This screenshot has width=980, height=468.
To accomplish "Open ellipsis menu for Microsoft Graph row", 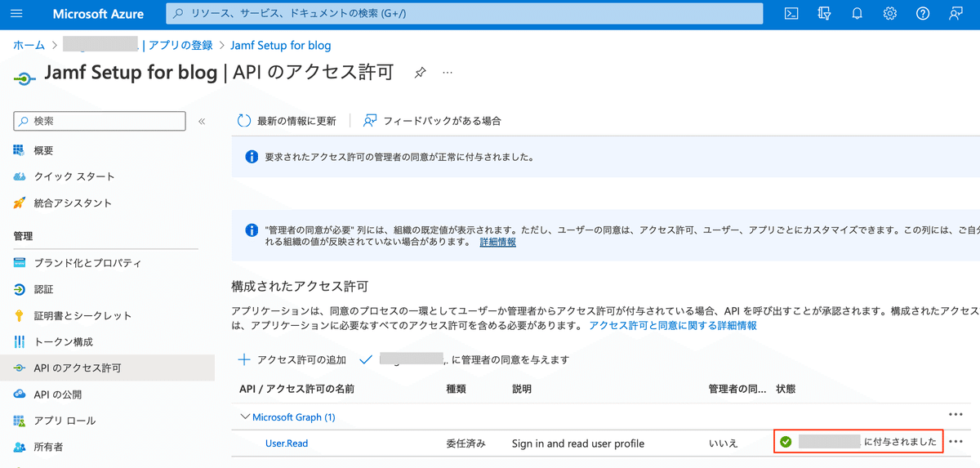I will click(956, 415).
